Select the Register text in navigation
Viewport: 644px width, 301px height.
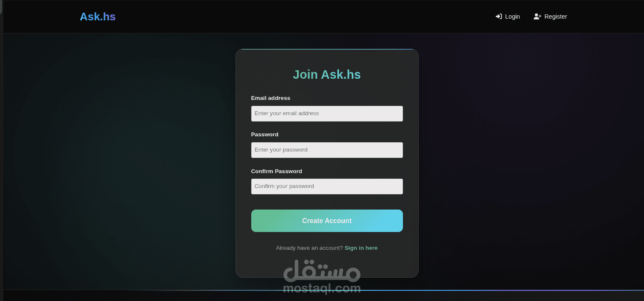[x=555, y=17]
